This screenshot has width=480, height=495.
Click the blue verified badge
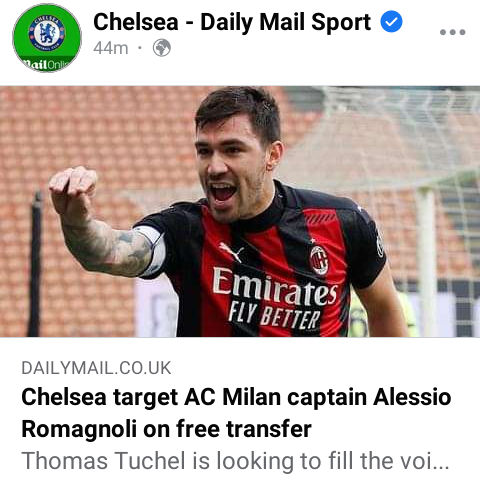(x=391, y=22)
